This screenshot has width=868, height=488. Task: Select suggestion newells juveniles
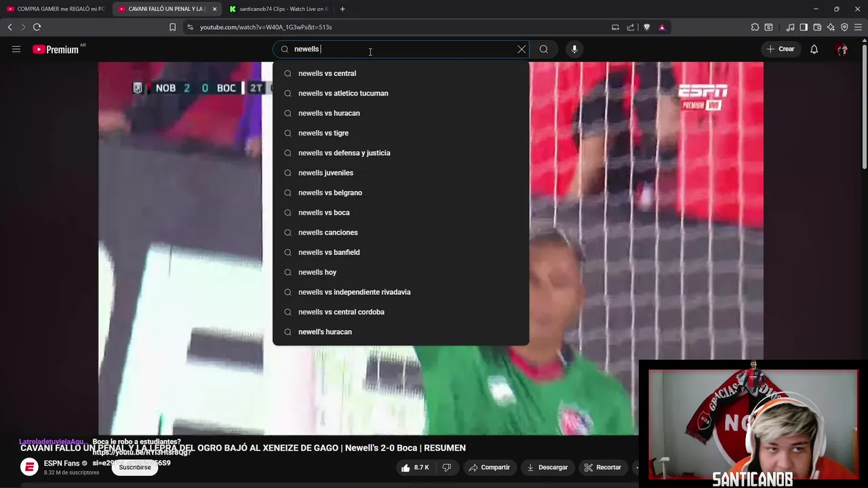(x=401, y=173)
